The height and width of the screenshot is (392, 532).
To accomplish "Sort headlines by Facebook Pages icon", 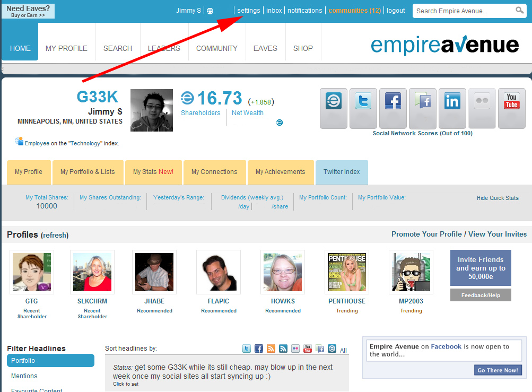I will click(320, 349).
